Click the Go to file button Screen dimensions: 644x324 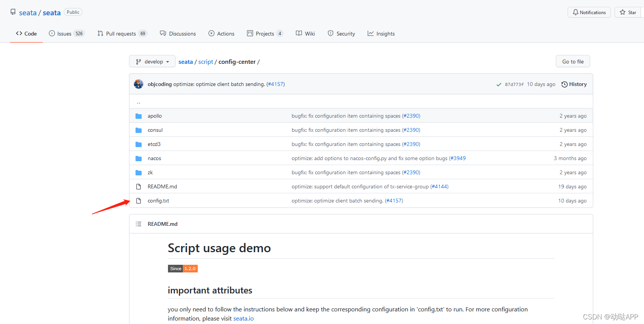pos(573,62)
